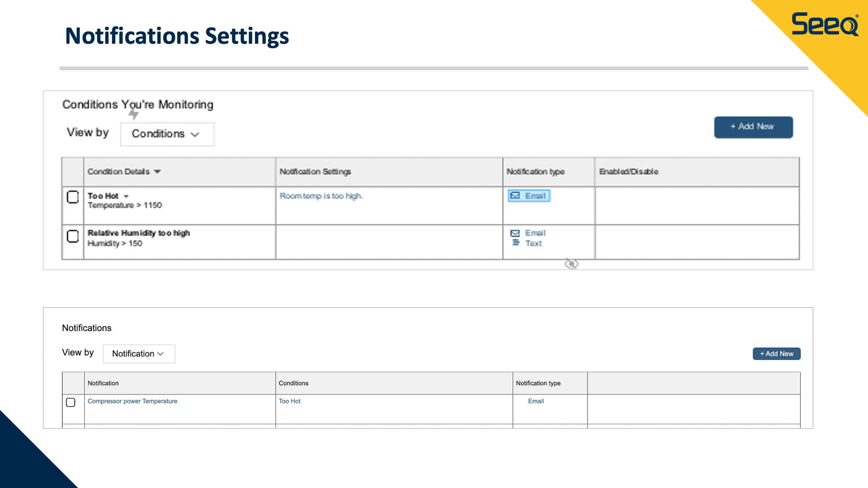Click the Text message icon in the Humidity row
The width and height of the screenshot is (868, 488).
(516, 243)
